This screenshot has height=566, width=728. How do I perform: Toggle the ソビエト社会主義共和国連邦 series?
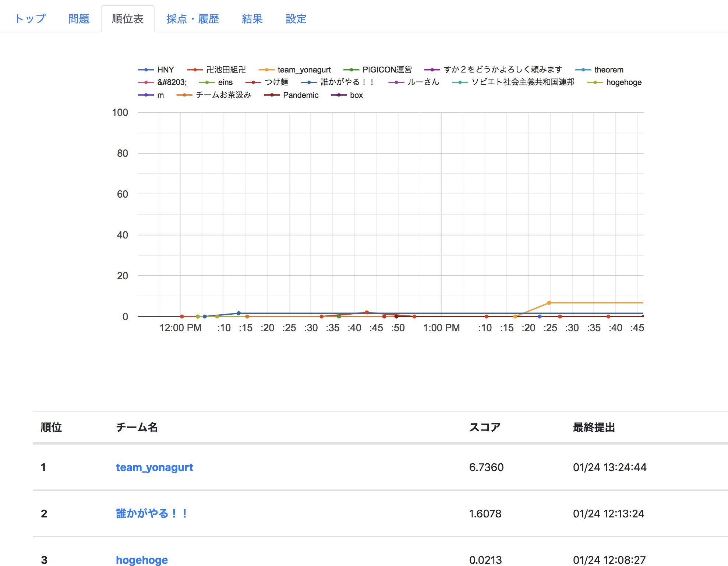pos(460,82)
